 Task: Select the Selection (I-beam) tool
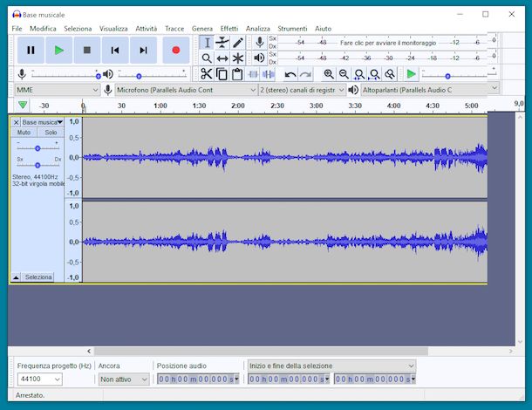point(207,43)
